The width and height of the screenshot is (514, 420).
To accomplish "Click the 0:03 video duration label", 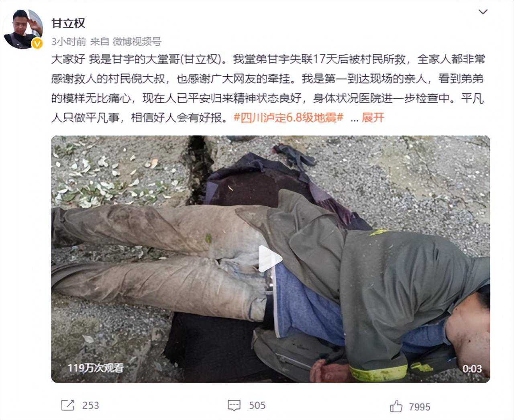I will 472,369.
